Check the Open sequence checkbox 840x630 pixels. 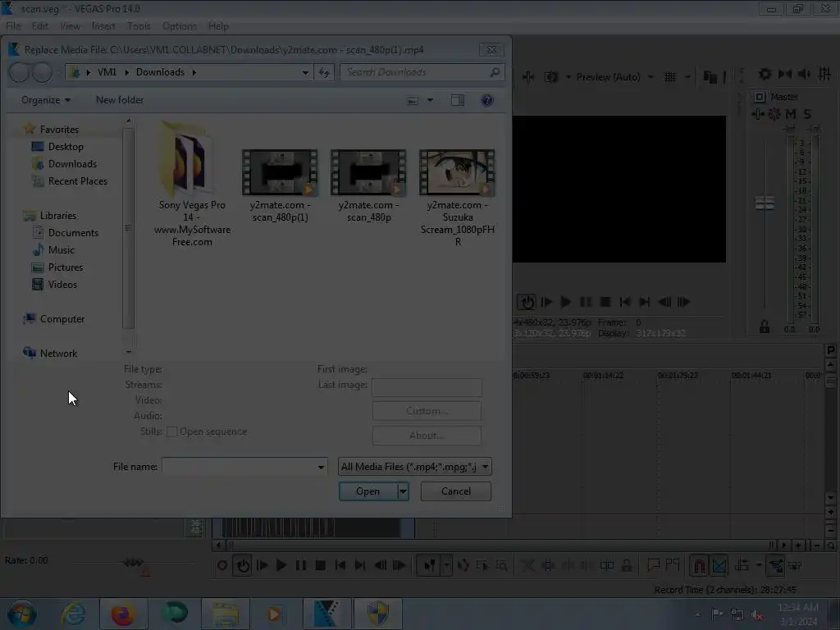[171, 431]
